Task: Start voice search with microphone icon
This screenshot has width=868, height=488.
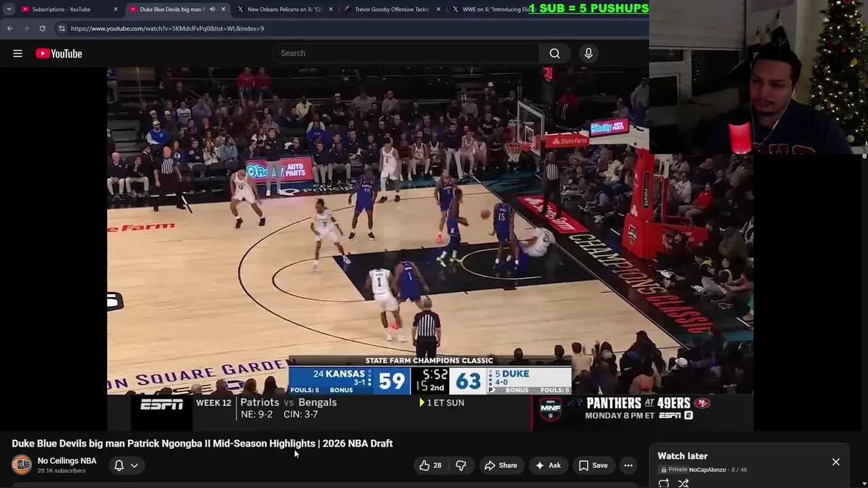Action: (x=589, y=54)
